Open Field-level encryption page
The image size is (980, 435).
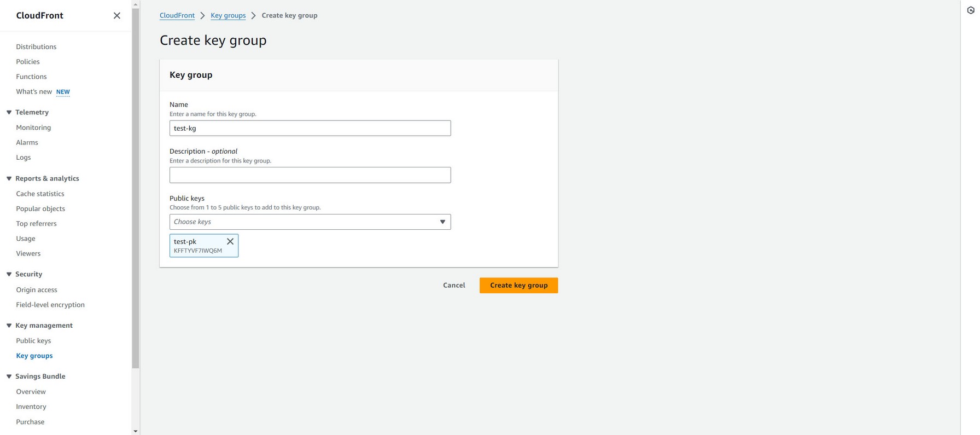point(50,305)
